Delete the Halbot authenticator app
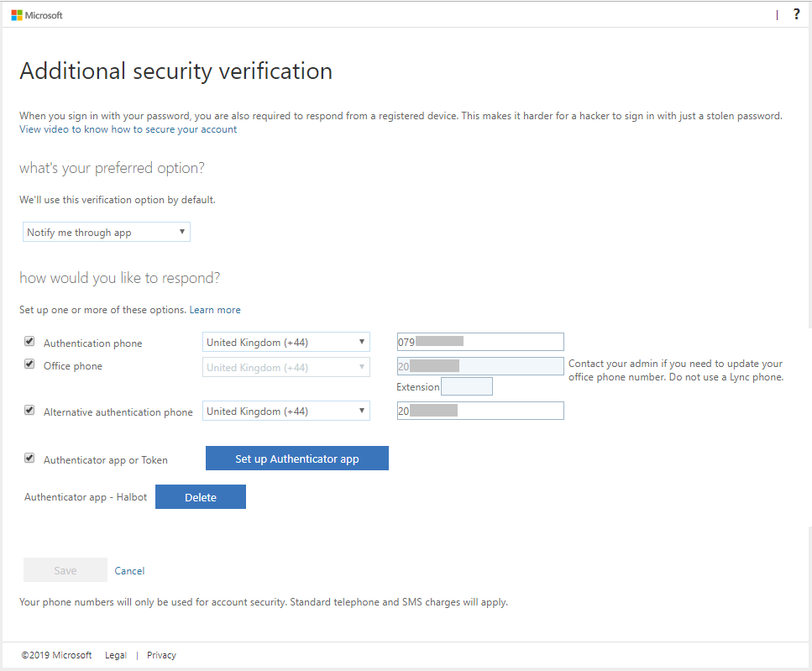The width and height of the screenshot is (812, 671). click(200, 496)
